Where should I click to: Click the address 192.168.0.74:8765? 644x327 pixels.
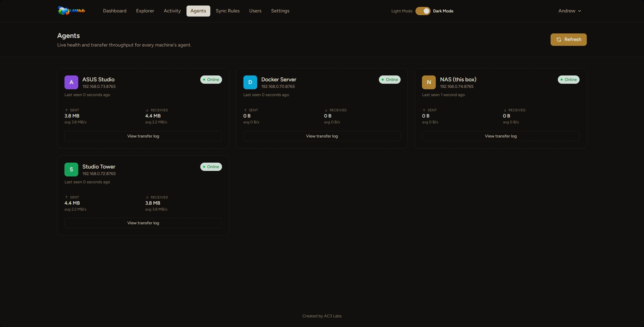tap(456, 87)
